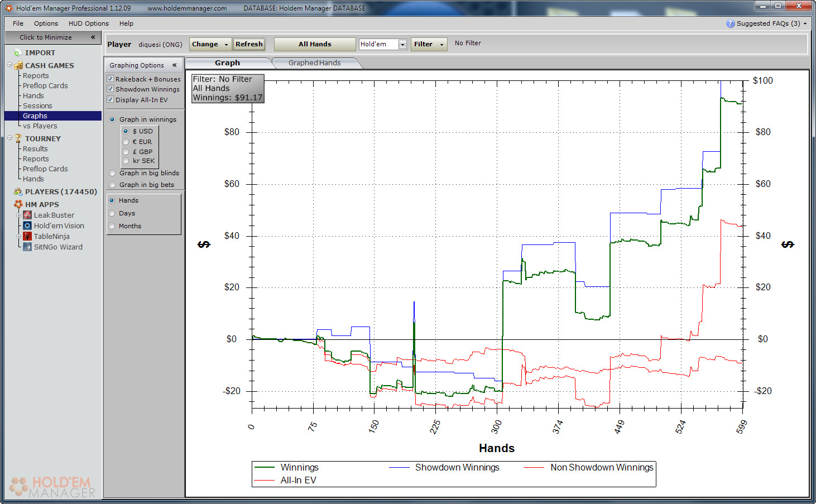Open the Change player dropdown
The width and height of the screenshot is (816, 504).
tap(210, 44)
